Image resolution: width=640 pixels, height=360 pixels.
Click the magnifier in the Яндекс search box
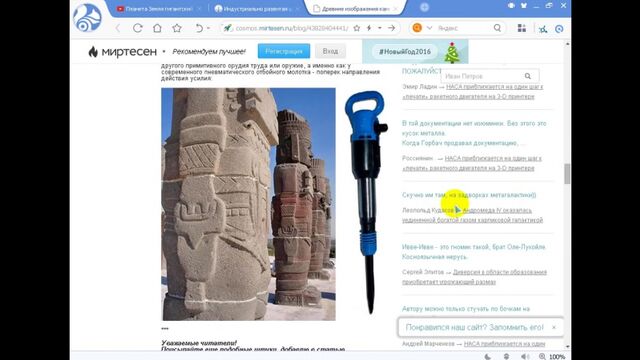pyautogui.click(x=497, y=28)
